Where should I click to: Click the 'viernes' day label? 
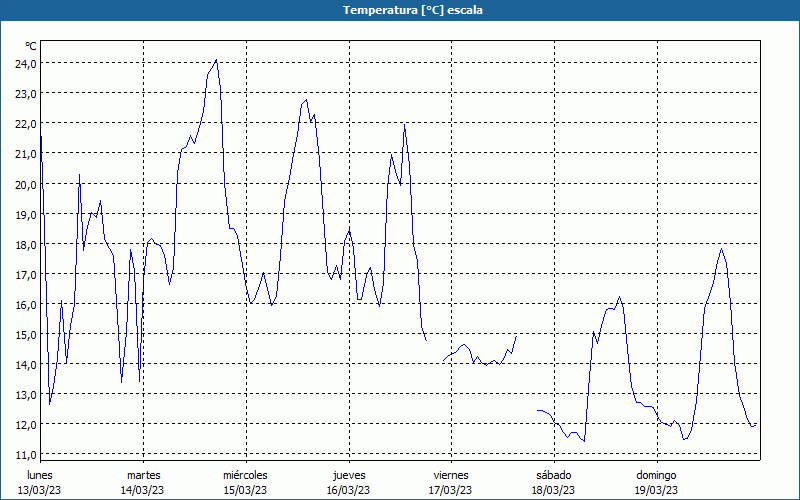point(451,476)
